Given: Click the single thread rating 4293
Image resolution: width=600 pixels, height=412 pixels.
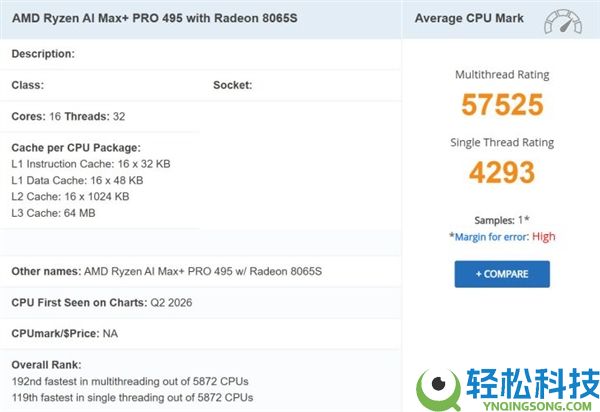Looking at the screenshot, I should pyautogui.click(x=502, y=172).
